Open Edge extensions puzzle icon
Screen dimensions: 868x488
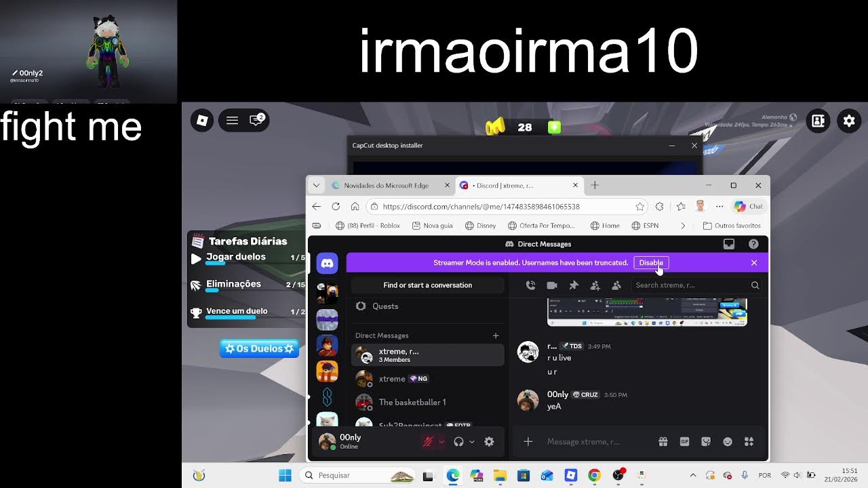(660, 206)
